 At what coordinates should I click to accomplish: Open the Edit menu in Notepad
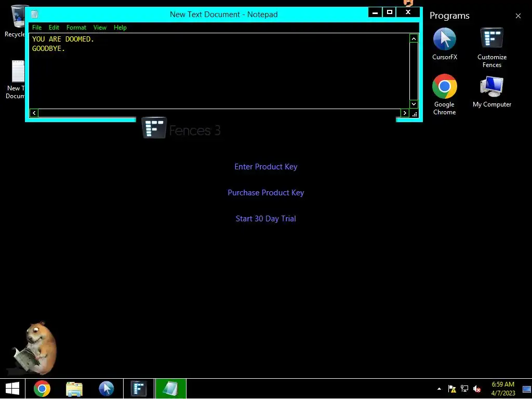[54, 28]
